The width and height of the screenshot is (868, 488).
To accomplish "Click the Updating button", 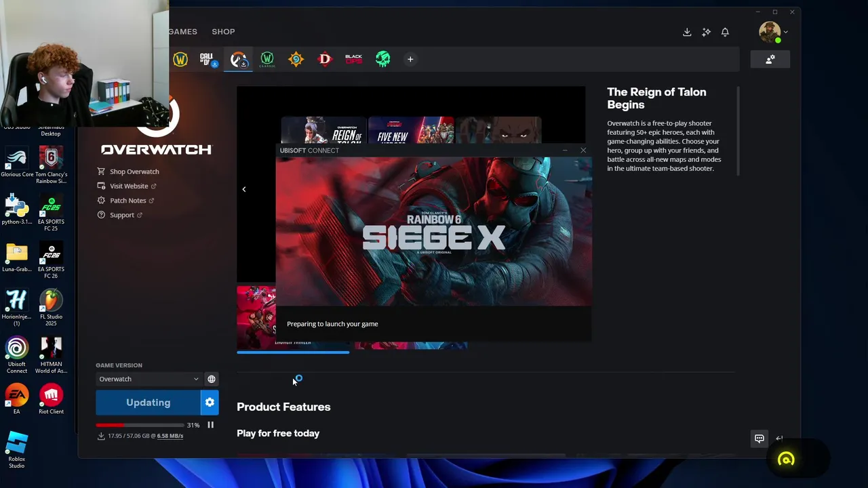I will pos(148,403).
